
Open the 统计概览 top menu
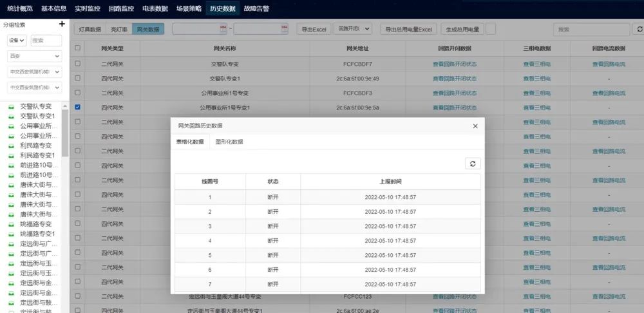coord(20,8)
